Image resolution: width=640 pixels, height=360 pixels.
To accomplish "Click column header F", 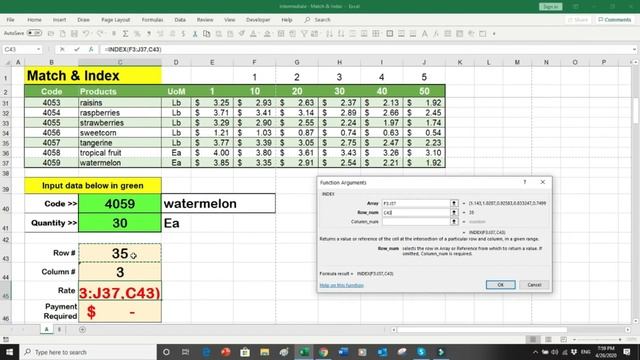I will 254,62.
